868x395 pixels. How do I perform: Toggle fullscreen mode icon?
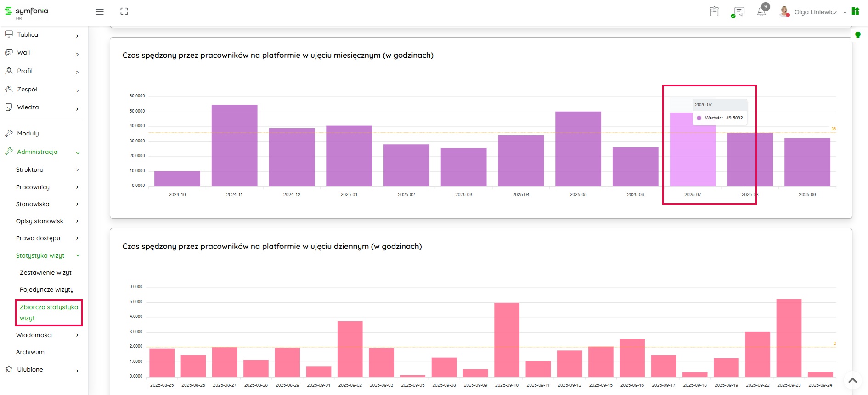(x=124, y=12)
